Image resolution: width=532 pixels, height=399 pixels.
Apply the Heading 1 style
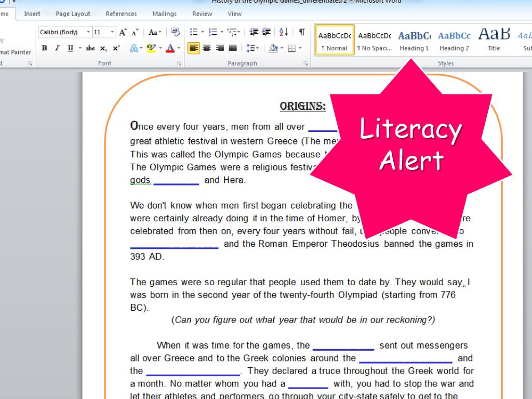click(x=414, y=40)
